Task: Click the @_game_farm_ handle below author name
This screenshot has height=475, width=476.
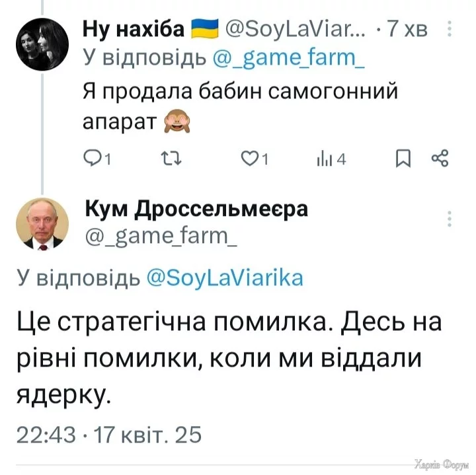Action: click(x=161, y=235)
